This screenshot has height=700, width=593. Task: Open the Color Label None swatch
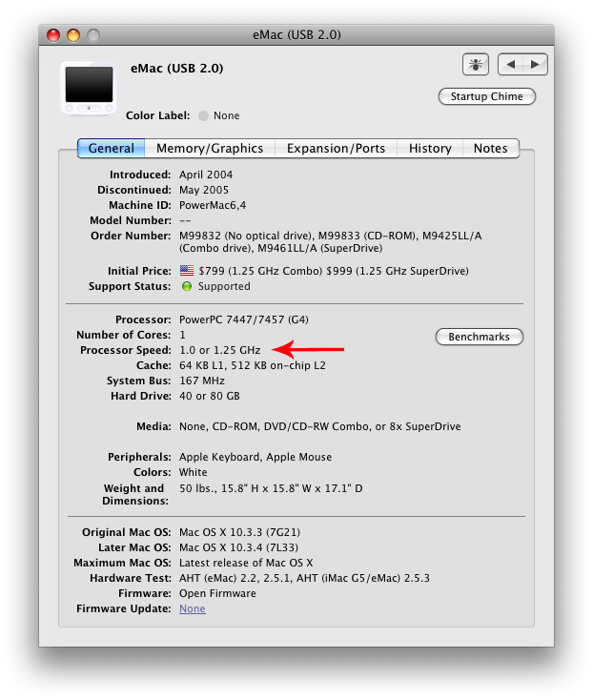pos(203,115)
